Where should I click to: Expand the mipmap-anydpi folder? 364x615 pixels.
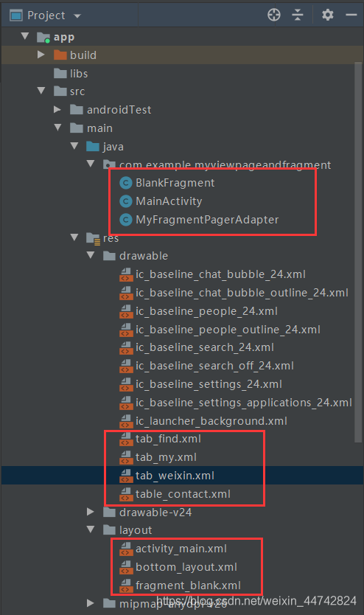point(90,603)
